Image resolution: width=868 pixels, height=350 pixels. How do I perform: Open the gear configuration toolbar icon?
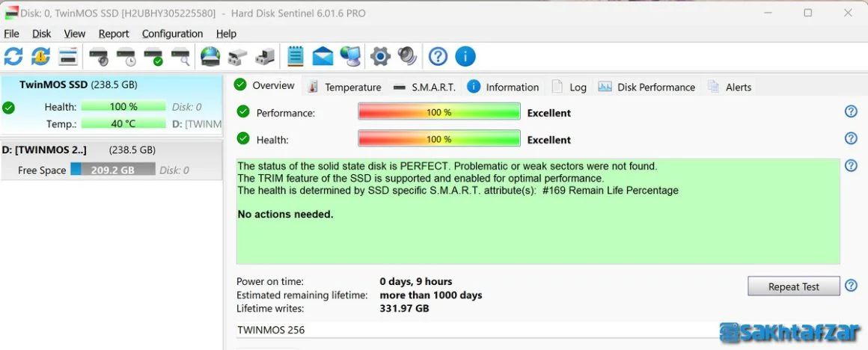[380, 56]
